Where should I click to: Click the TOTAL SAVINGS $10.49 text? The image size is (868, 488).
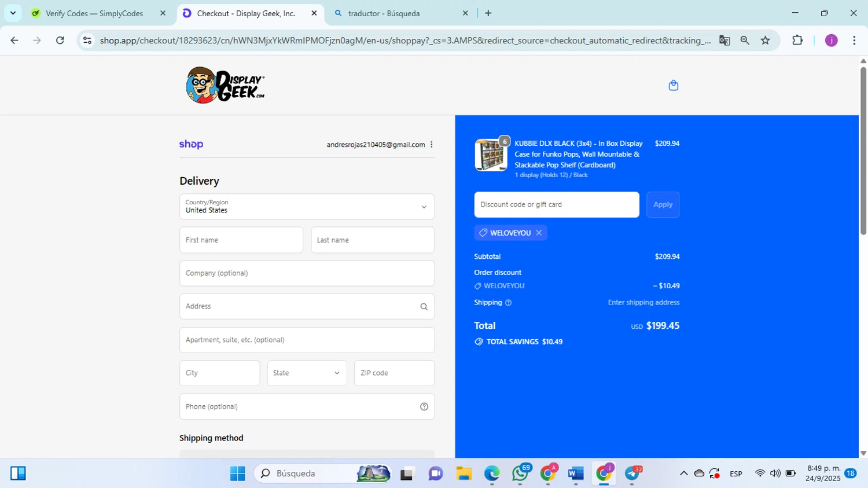524,342
